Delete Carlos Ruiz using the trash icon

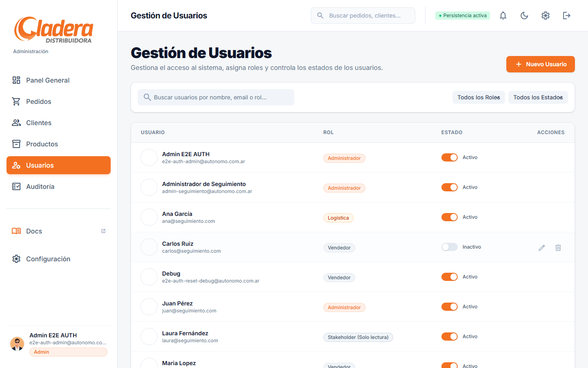click(558, 248)
